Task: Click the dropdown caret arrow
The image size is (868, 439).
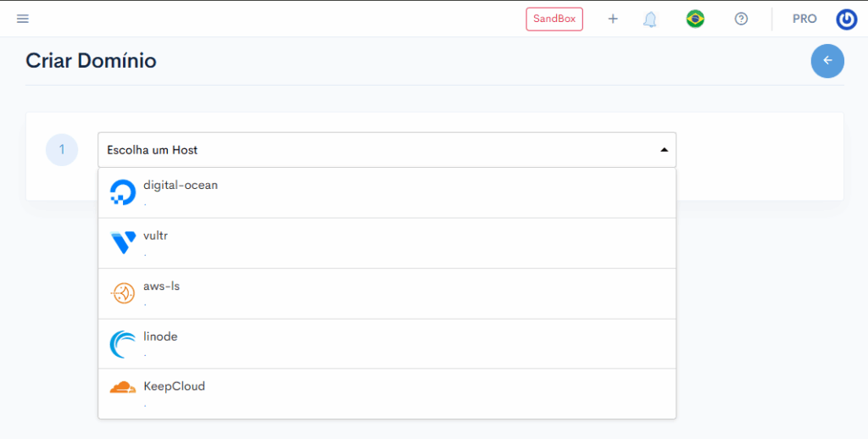Action: pos(664,150)
